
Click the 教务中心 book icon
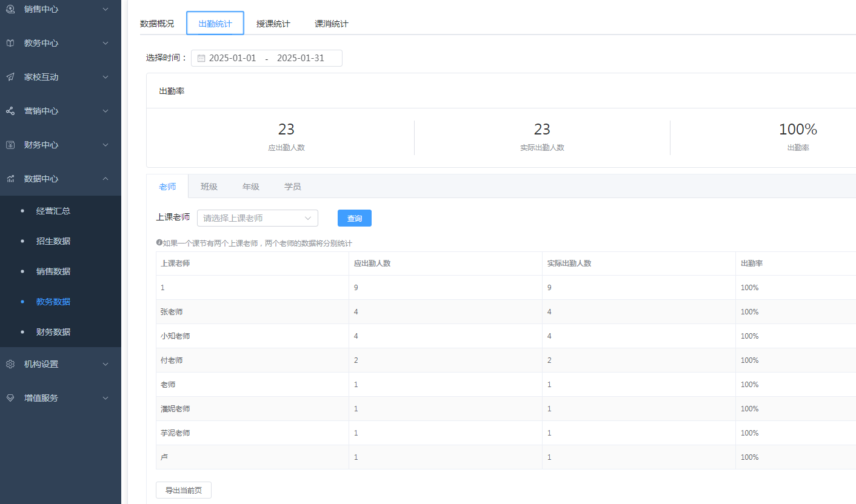pos(10,43)
